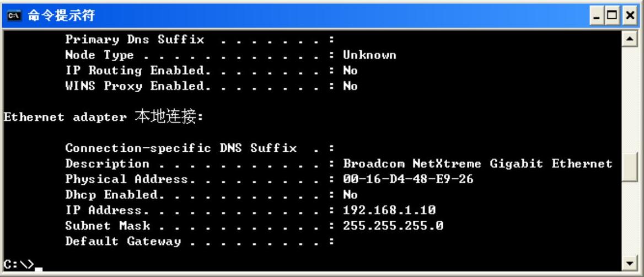The image size is (644, 277).
Task: Click the Ethernet adapter 本地连接 heading
Action: tap(104, 117)
